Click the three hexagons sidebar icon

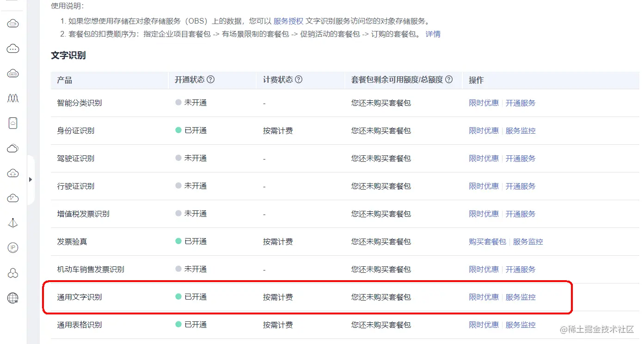[x=13, y=273]
